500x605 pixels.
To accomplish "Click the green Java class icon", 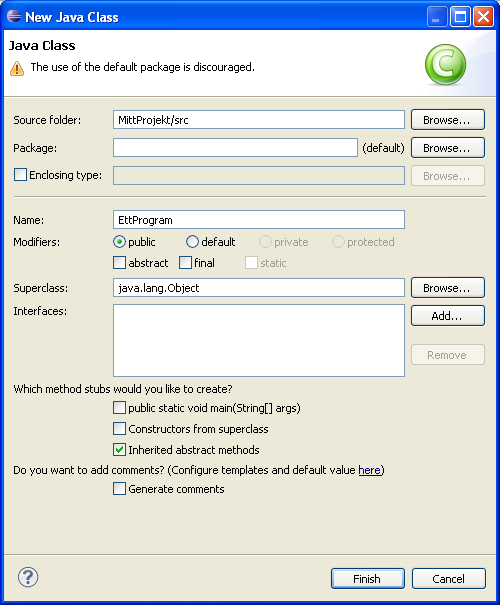I will (445, 64).
